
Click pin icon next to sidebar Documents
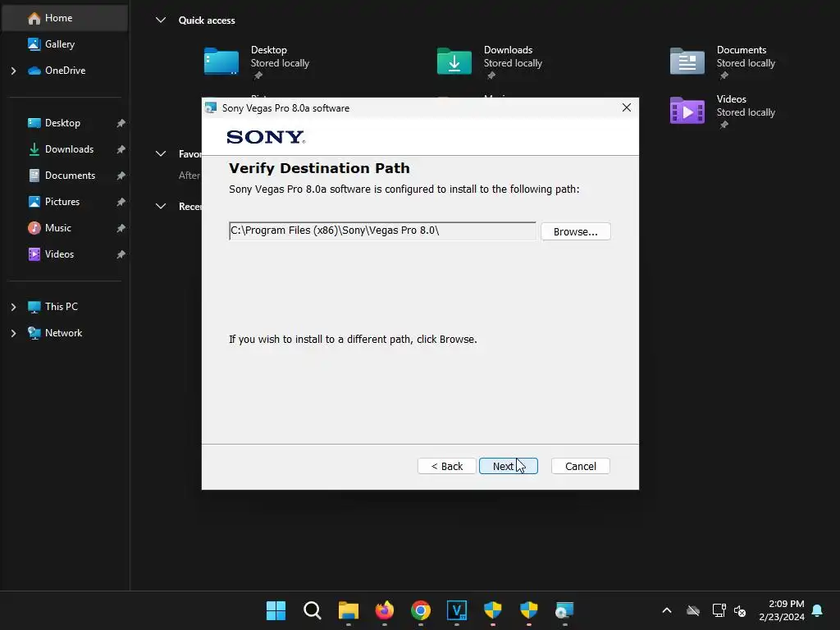tap(121, 176)
